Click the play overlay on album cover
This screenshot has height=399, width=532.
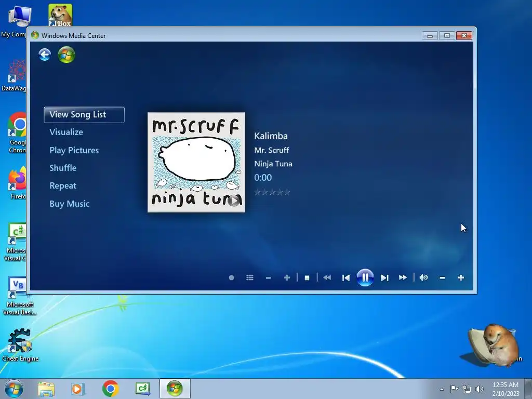click(x=233, y=201)
